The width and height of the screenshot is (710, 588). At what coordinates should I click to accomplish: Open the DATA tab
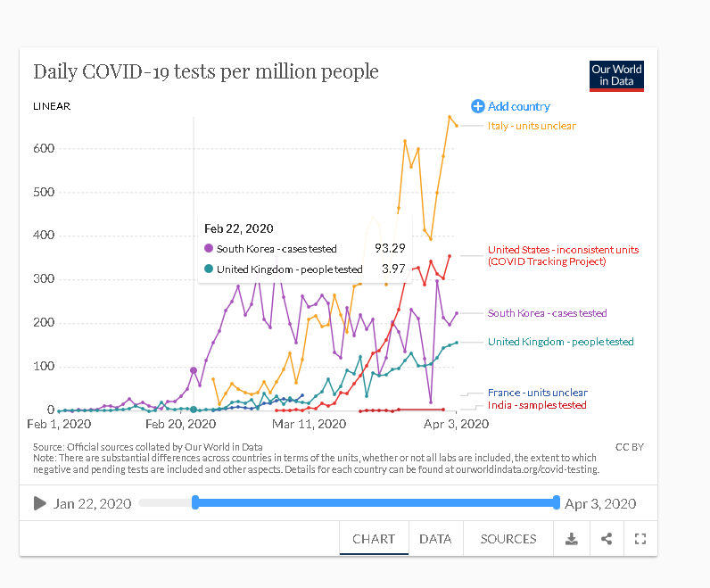[x=435, y=539]
